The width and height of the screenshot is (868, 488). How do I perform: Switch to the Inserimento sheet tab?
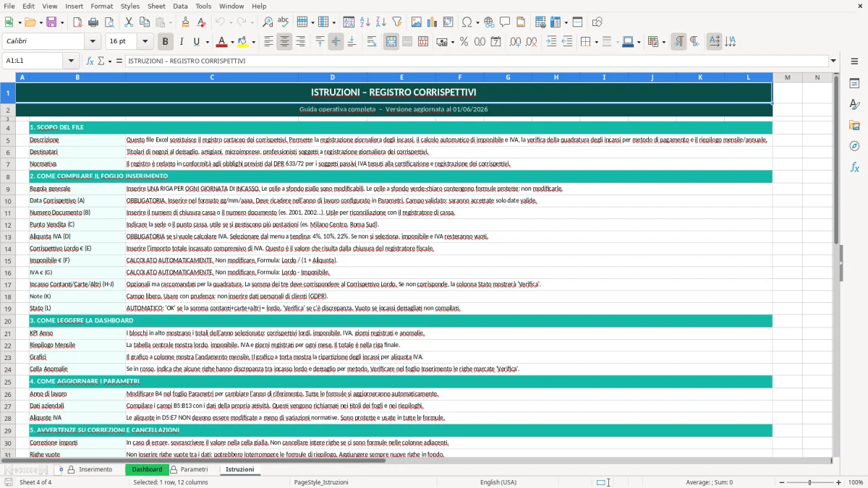pyautogui.click(x=95, y=470)
